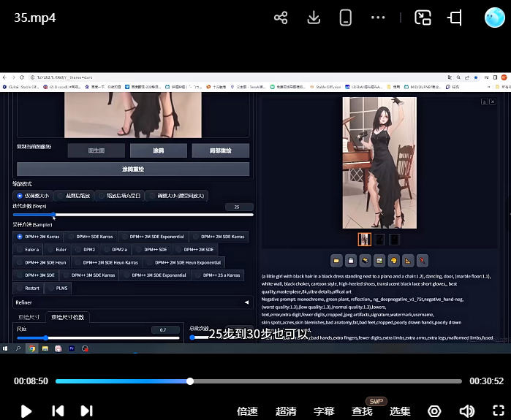Viewport: 511px width, 420px height.
Task: Click the share icon in the top bar
Action: tap(281, 18)
